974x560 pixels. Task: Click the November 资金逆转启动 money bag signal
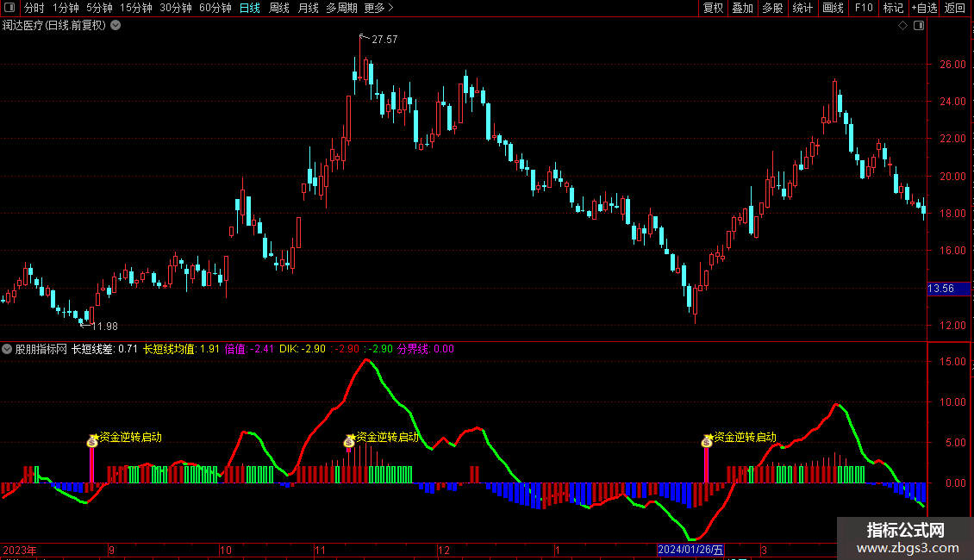click(x=349, y=441)
